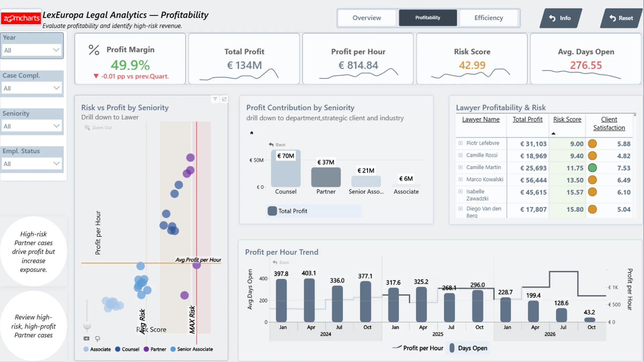Sort table by Total Profit column
The height and width of the screenshot is (362, 644).
(527, 119)
